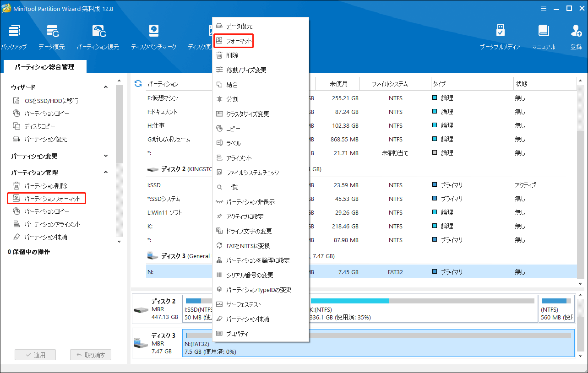Screen dimensions: 588x373
Task: Choose ドライブ文字の変更 from the context menu
Action: point(260,231)
